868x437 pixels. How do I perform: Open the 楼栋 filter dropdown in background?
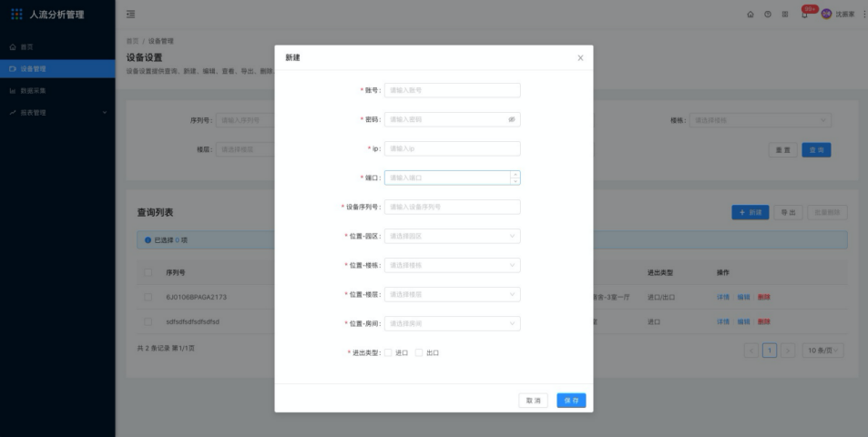(760, 120)
